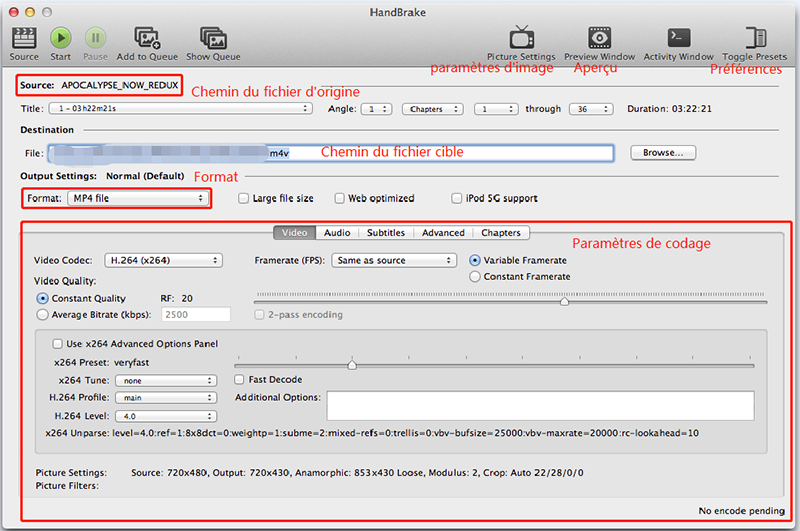Click the Additional Options text box
Viewport: 800px width, 531px height.
coord(540,406)
